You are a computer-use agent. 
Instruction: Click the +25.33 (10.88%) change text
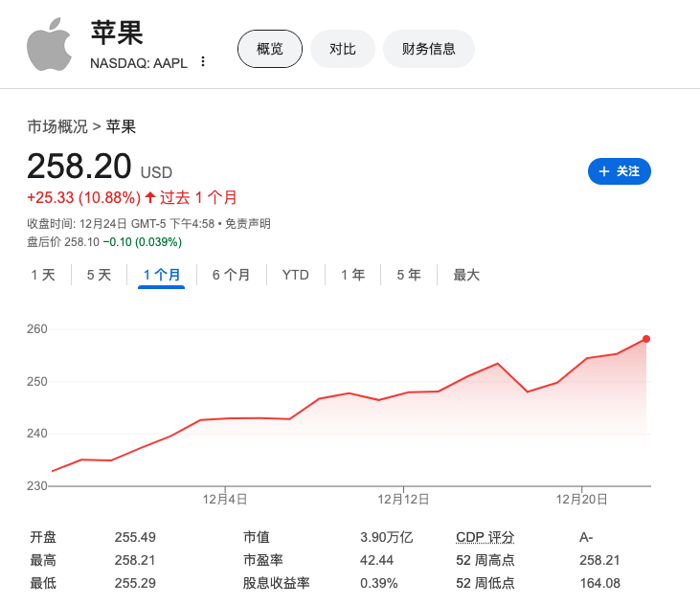pyautogui.click(x=84, y=197)
